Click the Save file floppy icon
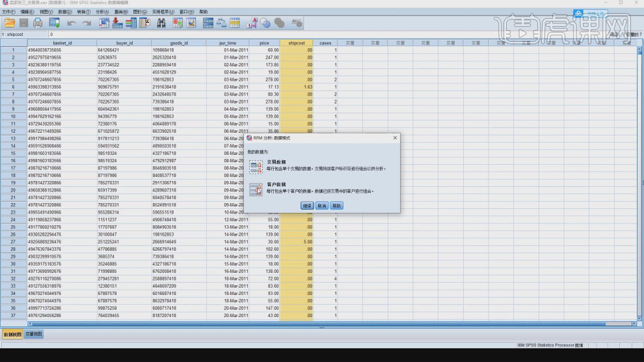The width and height of the screenshot is (644, 362). [x=24, y=23]
